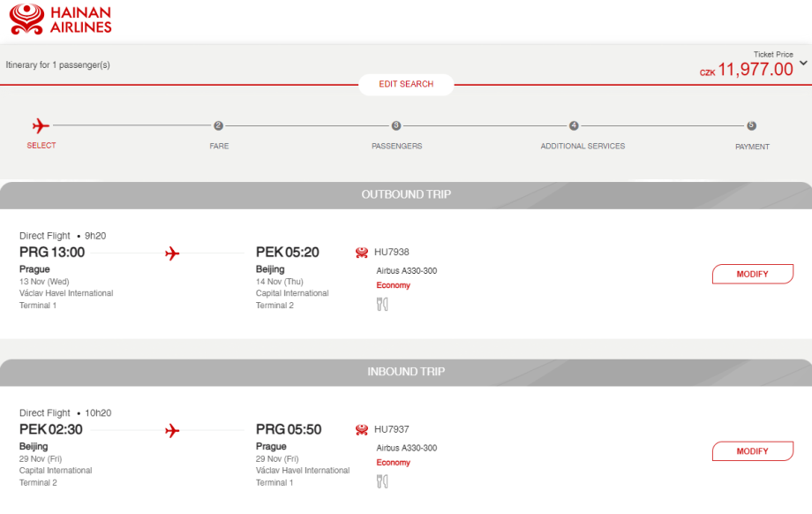Click the Inbound Trip section header
This screenshot has height=514, width=812.
click(x=406, y=372)
